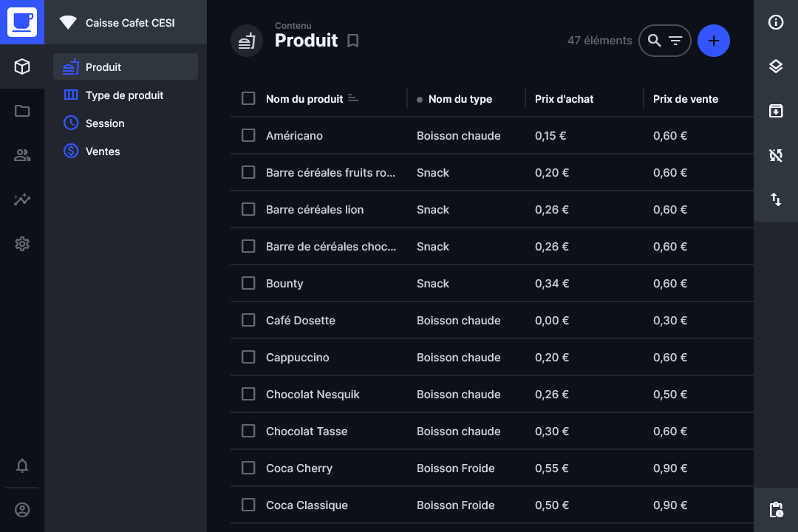Screen dimensions: 798x532
Task: Toggle the select-all checkbox in the table header
Action: (248, 98)
